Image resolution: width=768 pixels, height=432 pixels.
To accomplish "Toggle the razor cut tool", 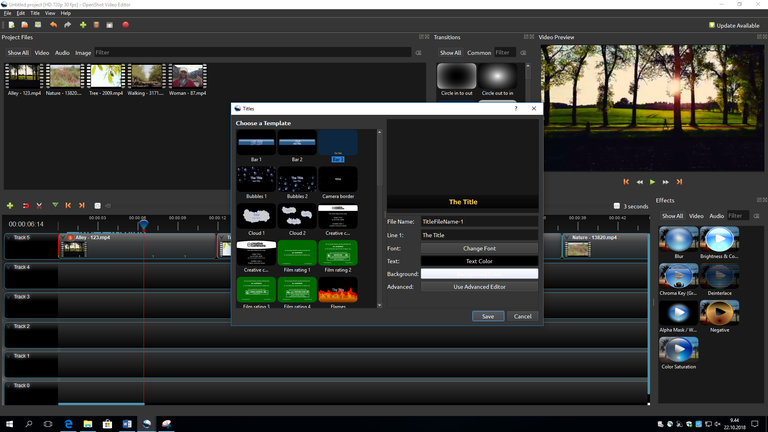I will tap(39, 205).
